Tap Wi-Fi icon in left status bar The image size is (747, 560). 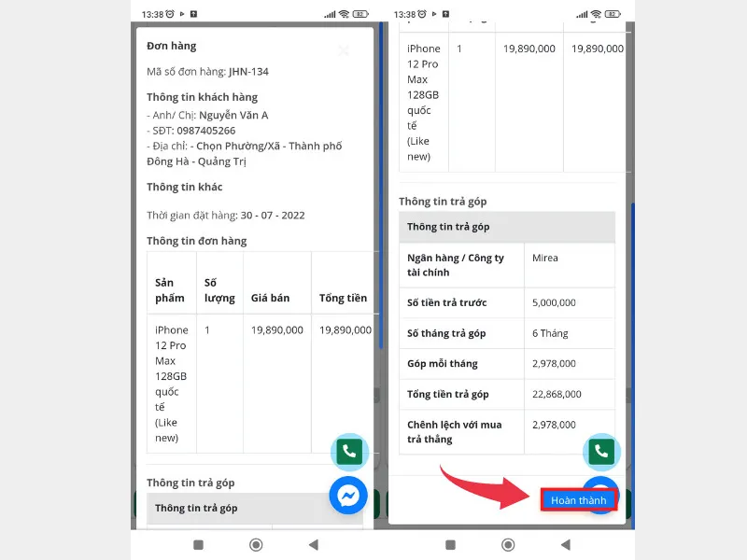tap(344, 14)
